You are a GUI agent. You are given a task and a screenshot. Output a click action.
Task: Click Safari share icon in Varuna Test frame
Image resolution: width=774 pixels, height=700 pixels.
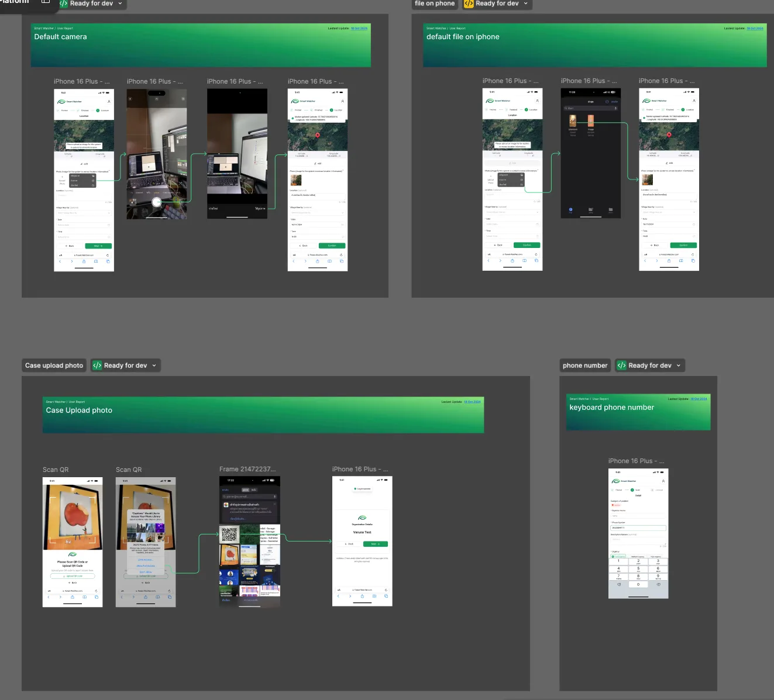362,596
